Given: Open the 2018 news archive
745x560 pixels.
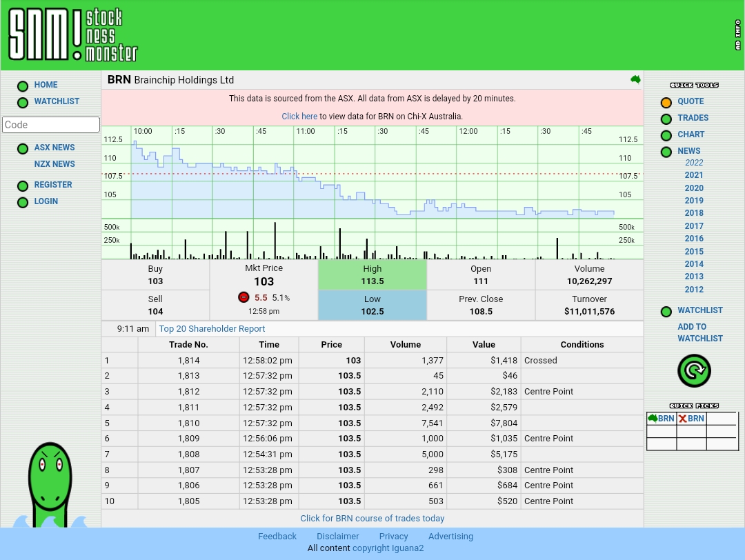Looking at the screenshot, I should 694,213.
